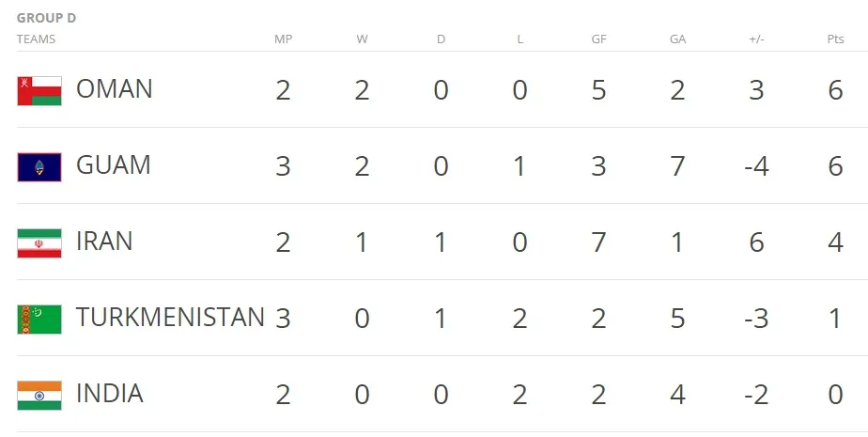Image resolution: width=868 pixels, height=437 pixels.
Task: Click the GA column header
Action: pyautogui.click(x=677, y=39)
